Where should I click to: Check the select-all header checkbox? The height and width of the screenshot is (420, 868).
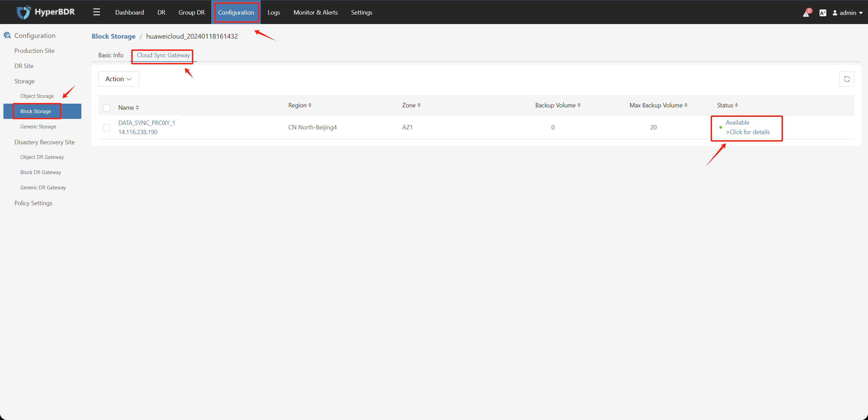107,108
